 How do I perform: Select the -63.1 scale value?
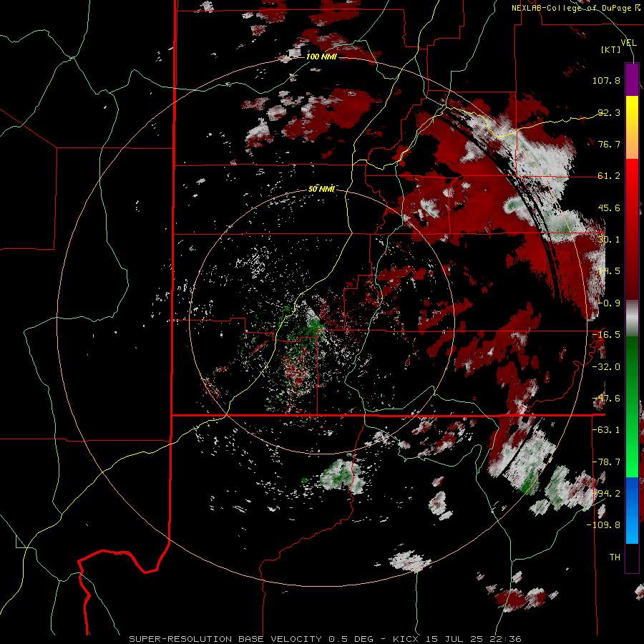(606, 430)
